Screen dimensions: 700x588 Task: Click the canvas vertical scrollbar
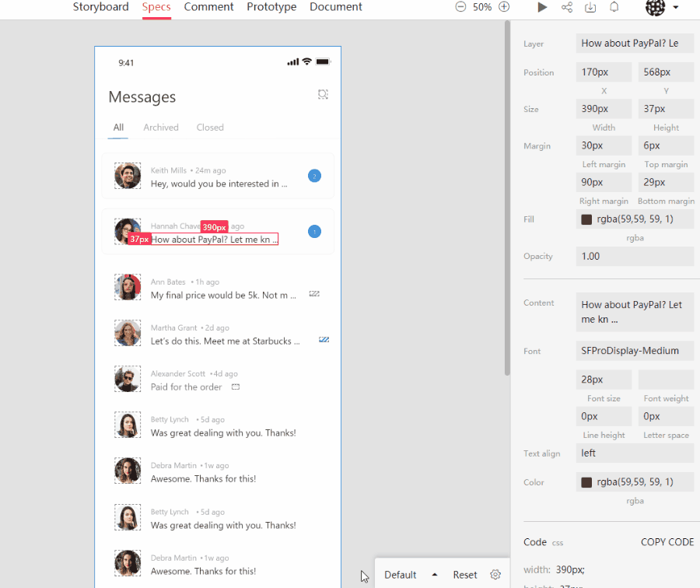click(506, 197)
